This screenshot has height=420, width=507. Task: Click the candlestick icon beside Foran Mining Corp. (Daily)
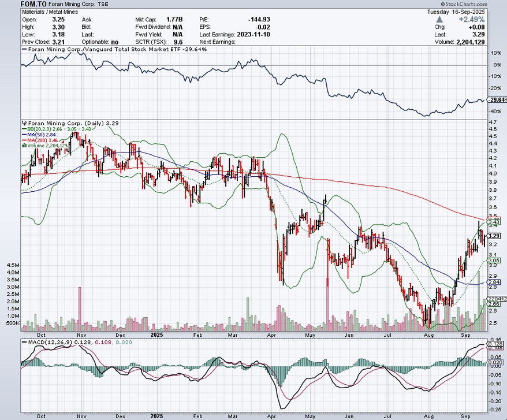point(23,123)
